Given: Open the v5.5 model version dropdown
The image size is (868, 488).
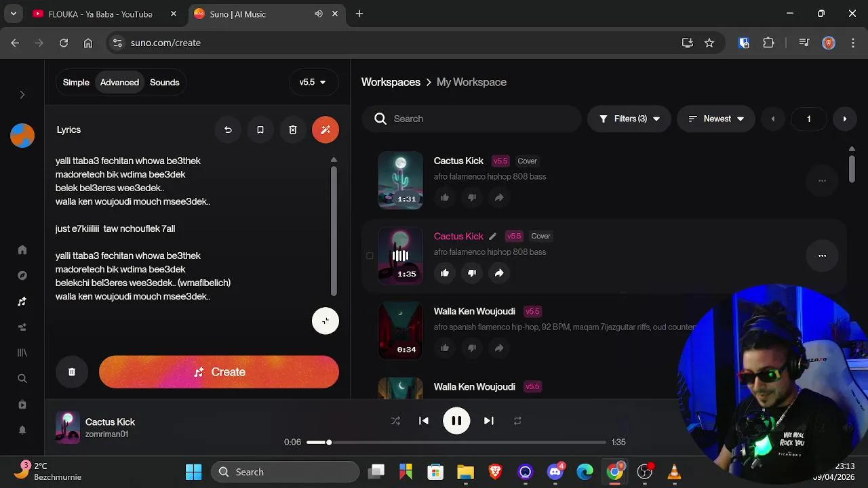Looking at the screenshot, I should coord(313,82).
